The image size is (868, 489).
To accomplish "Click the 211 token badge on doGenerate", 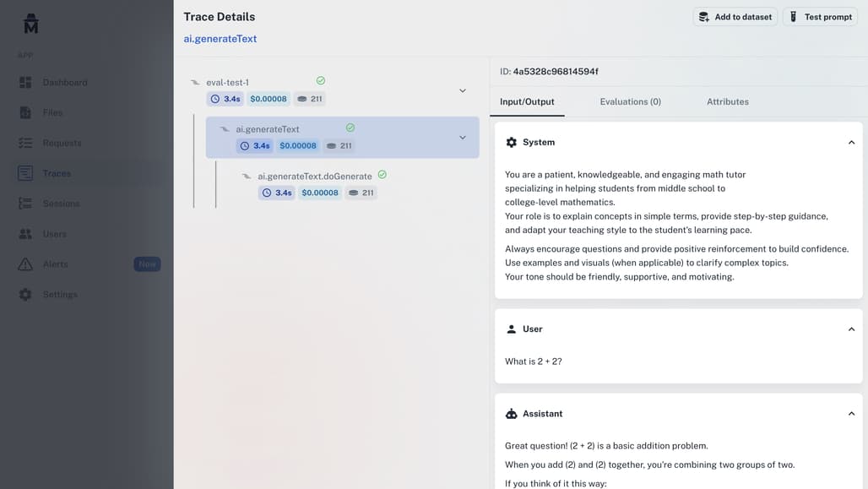I will coord(361,193).
